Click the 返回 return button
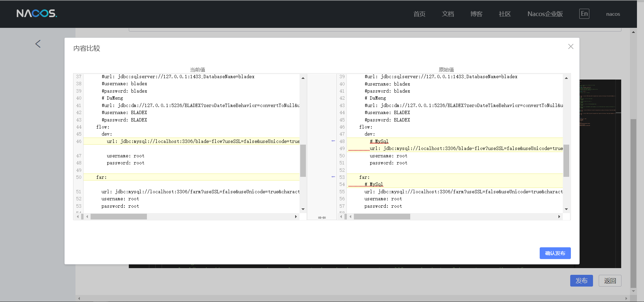This screenshot has height=302, width=644. click(x=610, y=281)
